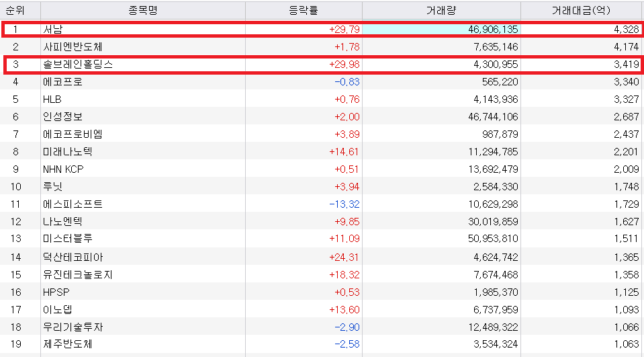Click trading value 2,009
This screenshot has height=357, width=644.
click(627, 169)
